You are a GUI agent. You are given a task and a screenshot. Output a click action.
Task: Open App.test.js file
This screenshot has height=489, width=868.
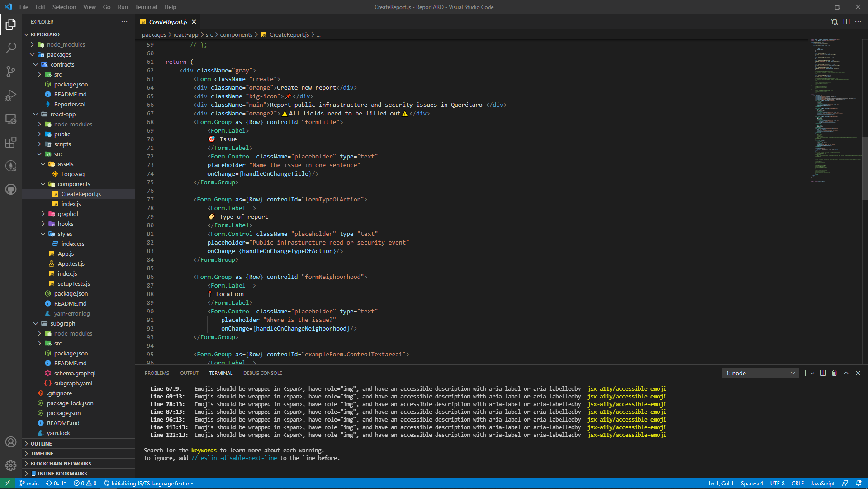(x=71, y=264)
